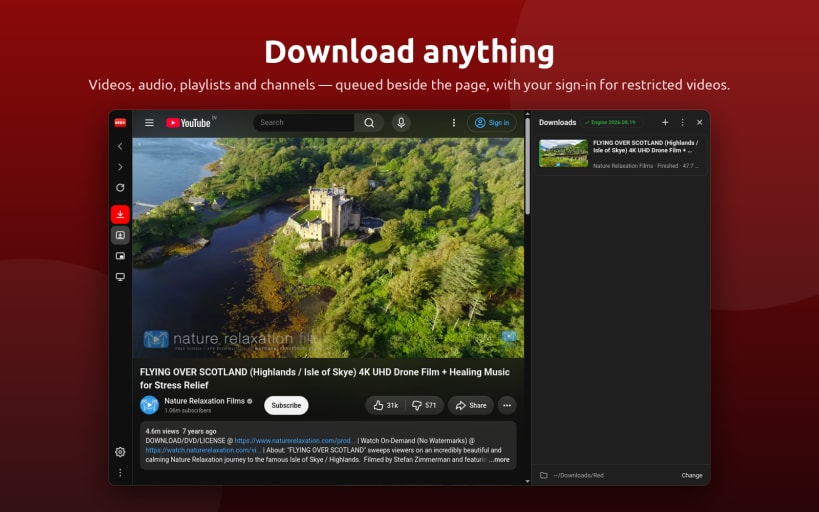Image resolution: width=819 pixels, height=512 pixels.
Task: Click the scrollbar down arrow at page bottom
Action: click(x=528, y=481)
